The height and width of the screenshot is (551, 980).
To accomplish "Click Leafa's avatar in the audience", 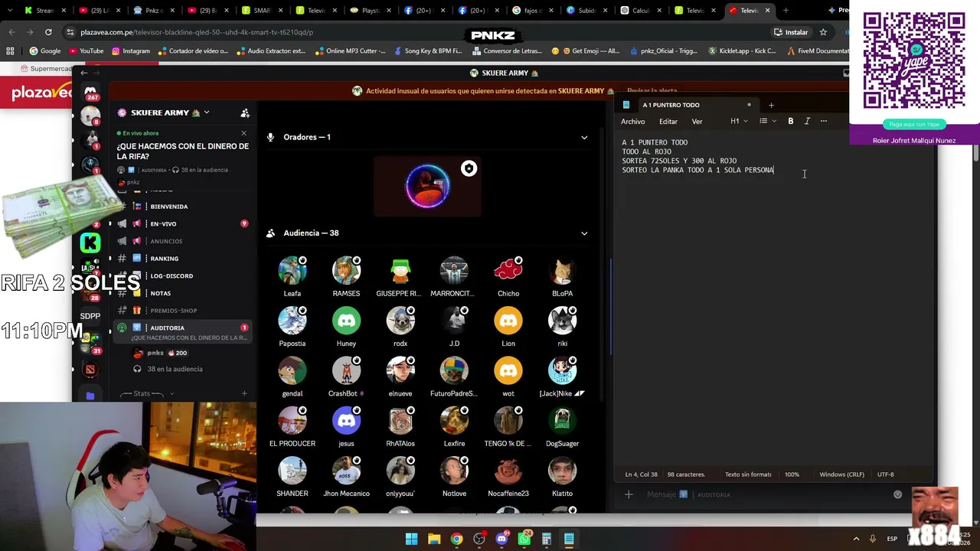I will [292, 271].
